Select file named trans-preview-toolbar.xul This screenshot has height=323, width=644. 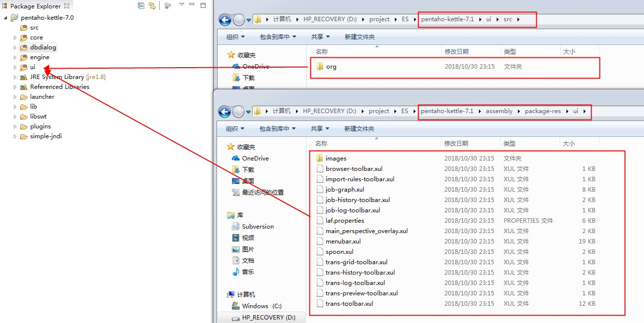tap(362, 293)
